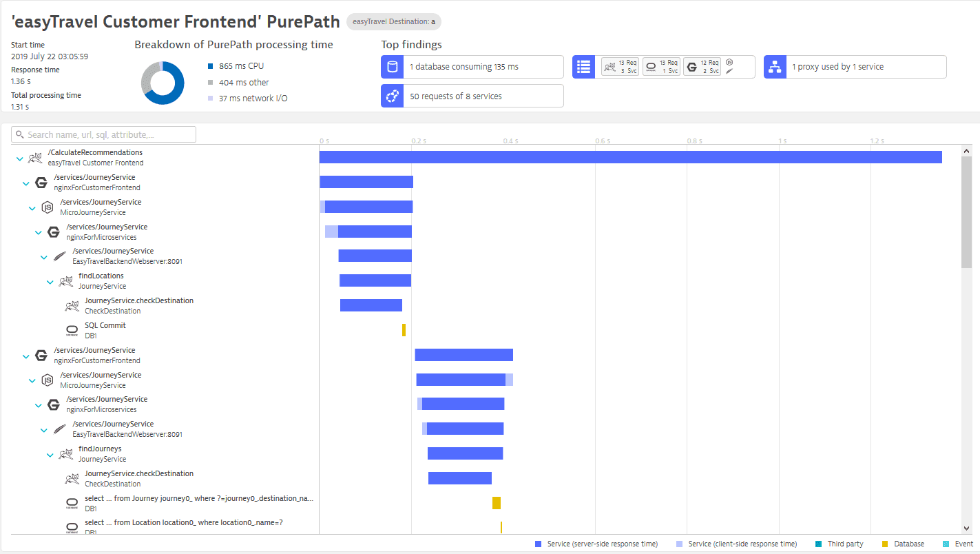The height and width of the screenshot is (554, 980).
Task: Collapse the second nginxForCustomerFrontend node
Action: click(25, 356)
